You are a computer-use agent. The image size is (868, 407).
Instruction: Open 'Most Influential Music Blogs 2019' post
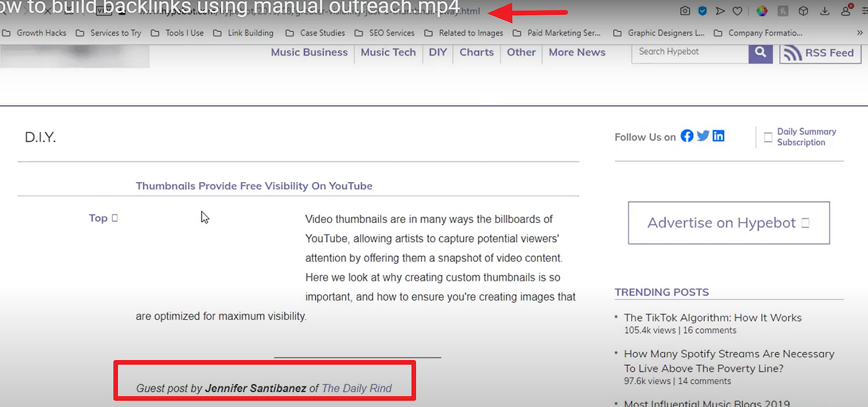pyautogui.click(x=707, y=403)
